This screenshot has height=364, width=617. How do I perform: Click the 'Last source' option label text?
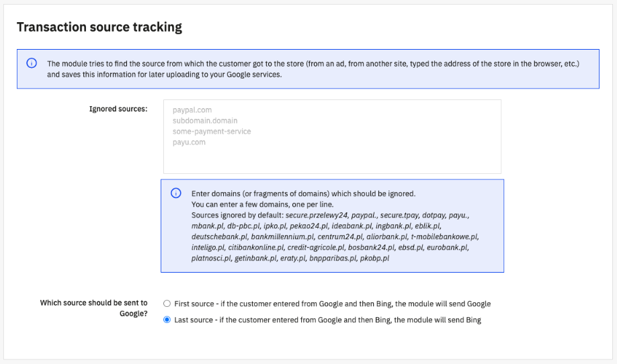(327, 320)
